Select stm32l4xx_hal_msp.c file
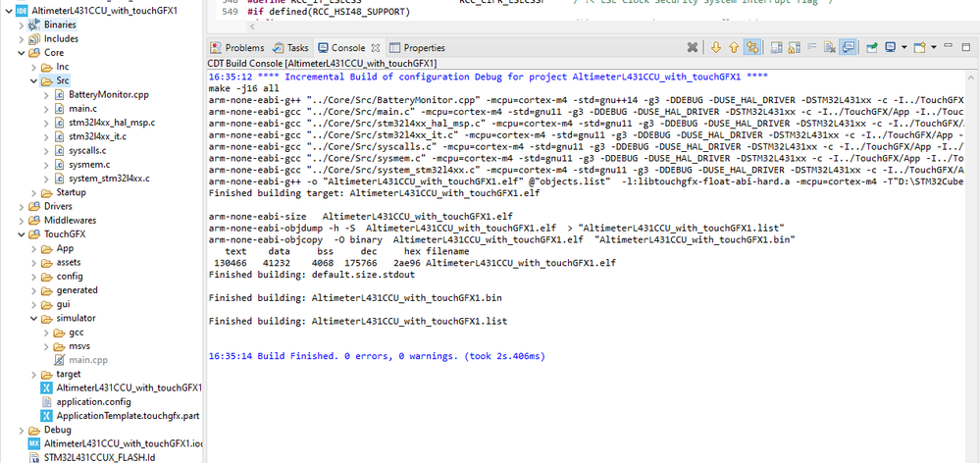The height and width of the screenshot is (463, 980). point(104,123)
